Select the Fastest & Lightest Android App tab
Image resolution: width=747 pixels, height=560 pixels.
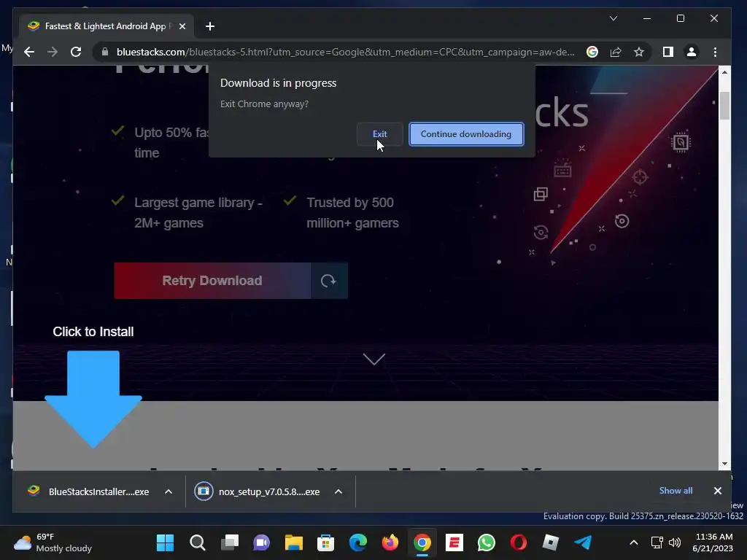click(107, 26)
